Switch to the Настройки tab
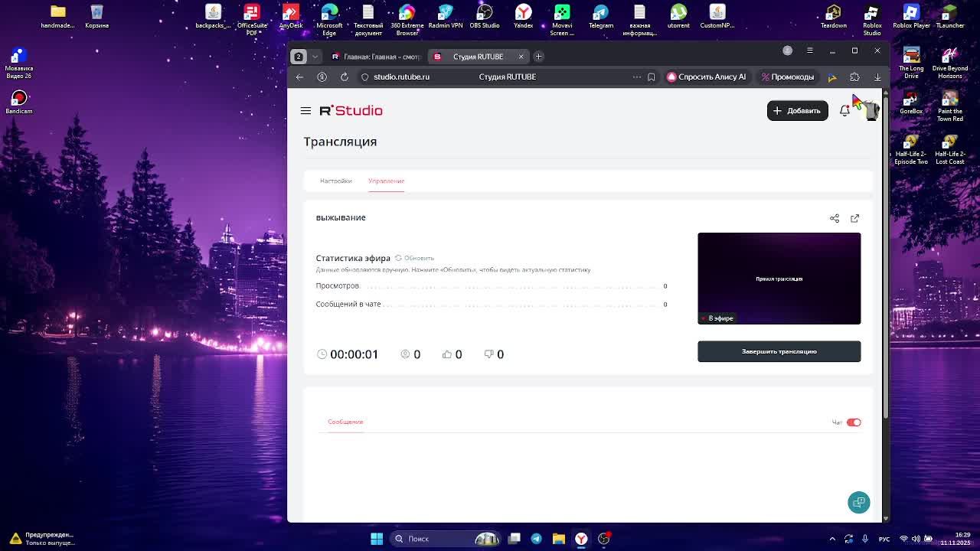980x551 pixels. pyautogui.click(x=335, y=181)
